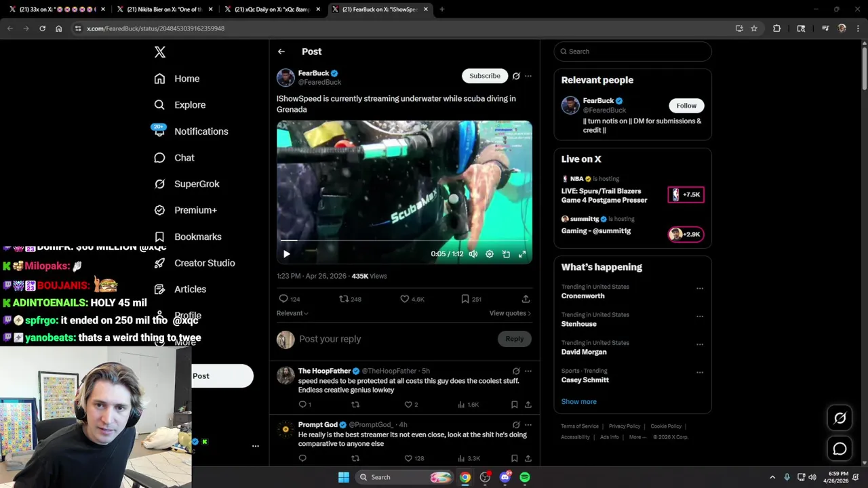Open the floating Grok button
Viewport: 868px width, 488px height.
pos(840,418)
